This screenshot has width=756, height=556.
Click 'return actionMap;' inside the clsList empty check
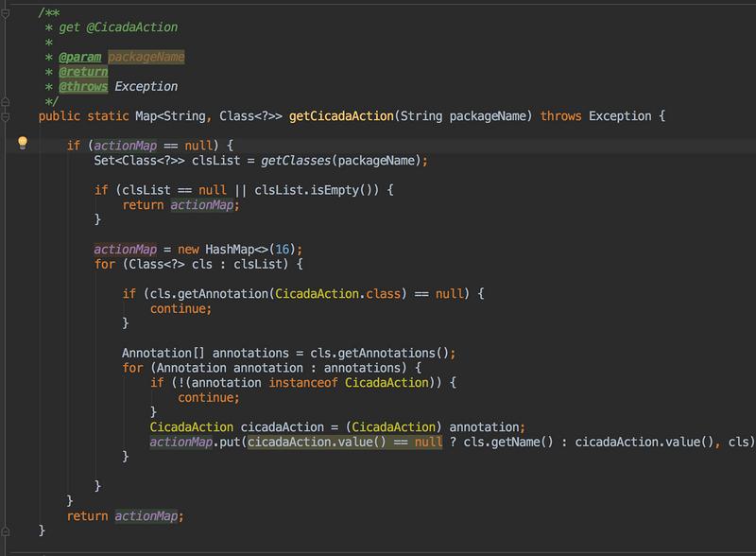(x=180, y=205)
